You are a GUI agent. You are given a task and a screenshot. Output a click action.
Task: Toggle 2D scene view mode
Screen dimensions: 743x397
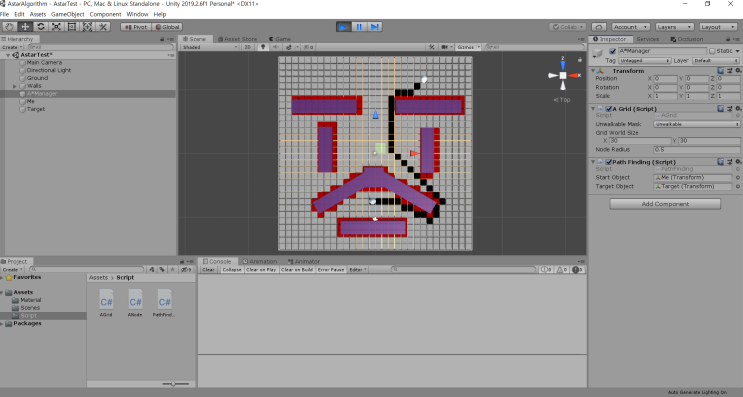point(247,47)
